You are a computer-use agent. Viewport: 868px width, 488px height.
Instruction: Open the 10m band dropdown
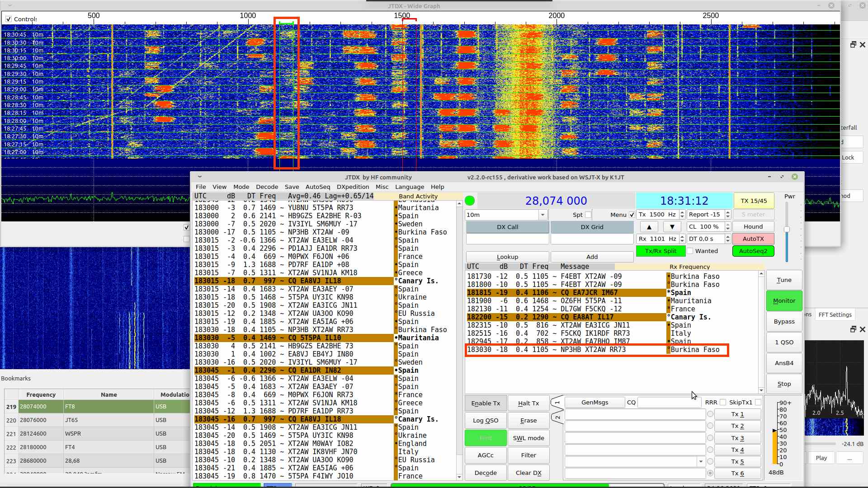[542, 215]
